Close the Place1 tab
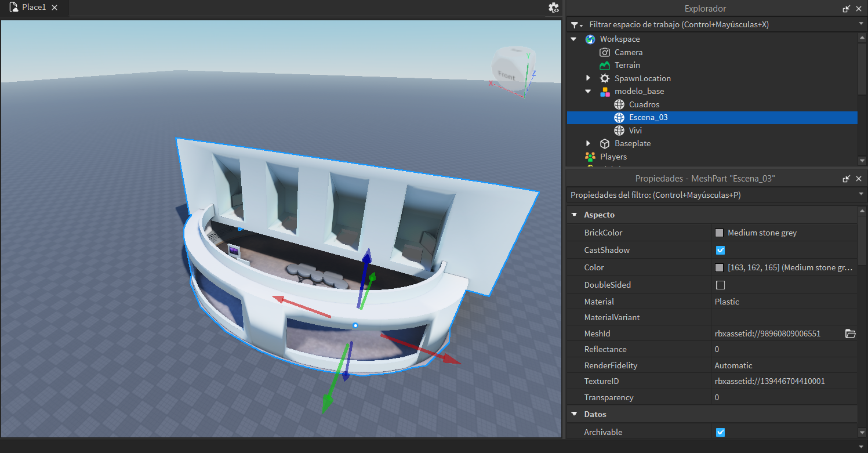 pyautogui.click(x=55, y=8)
